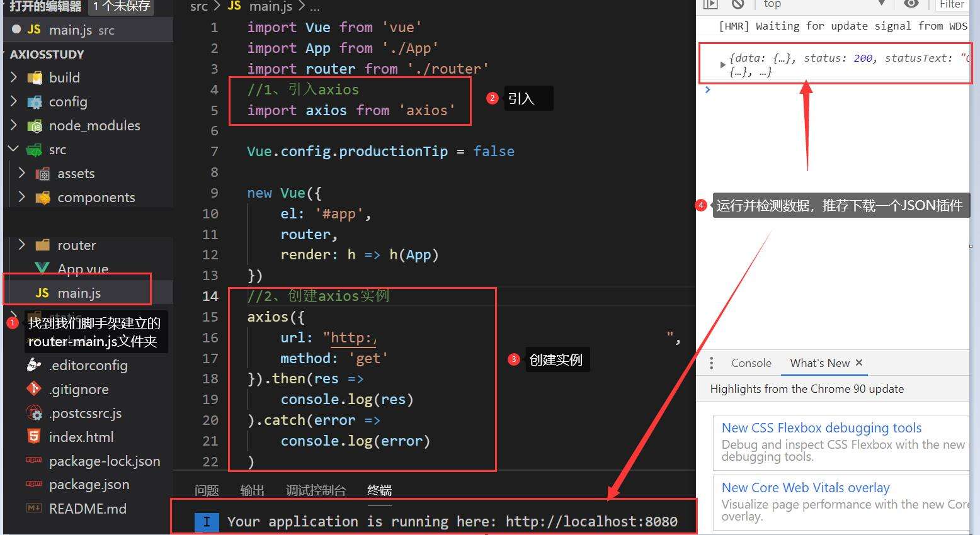Viewport: 980px width, 535px height.
Task: Click the localhost:8080 URL in terminal
Action: 592,522
